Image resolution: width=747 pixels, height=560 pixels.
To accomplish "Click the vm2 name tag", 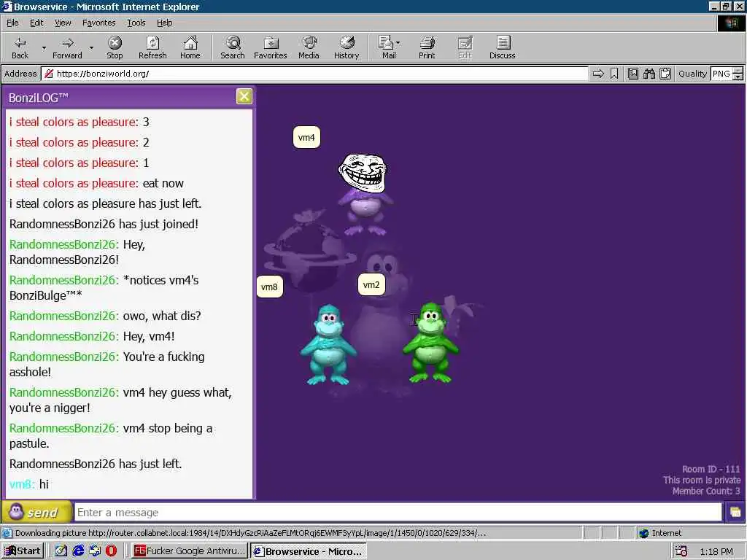I will (x=371, y=285).
